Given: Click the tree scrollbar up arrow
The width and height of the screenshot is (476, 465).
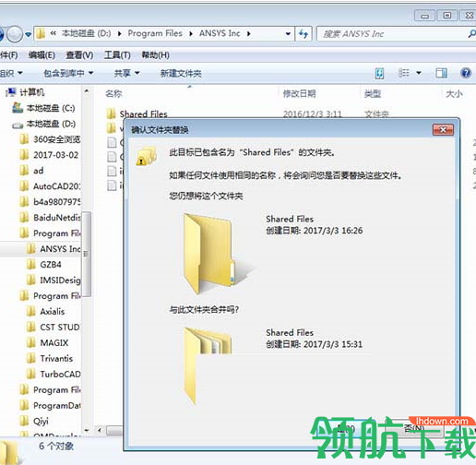Looking at the screenshot, I should pos(87,91).
